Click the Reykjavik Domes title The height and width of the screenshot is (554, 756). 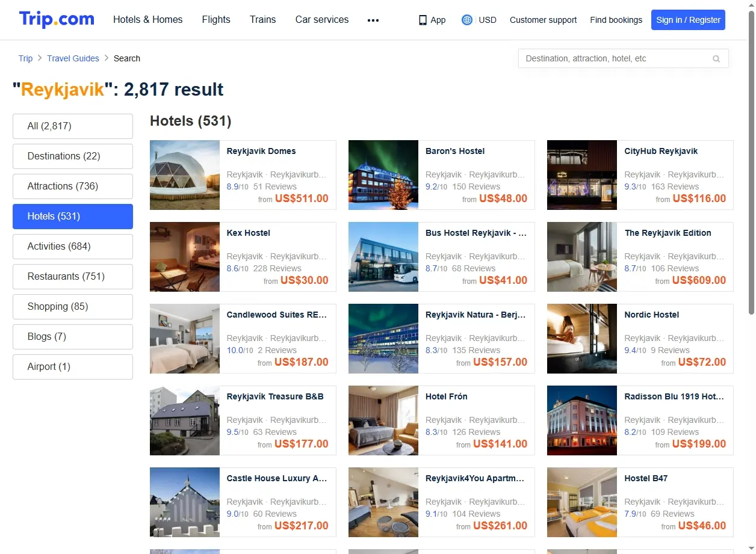[261, 151]
